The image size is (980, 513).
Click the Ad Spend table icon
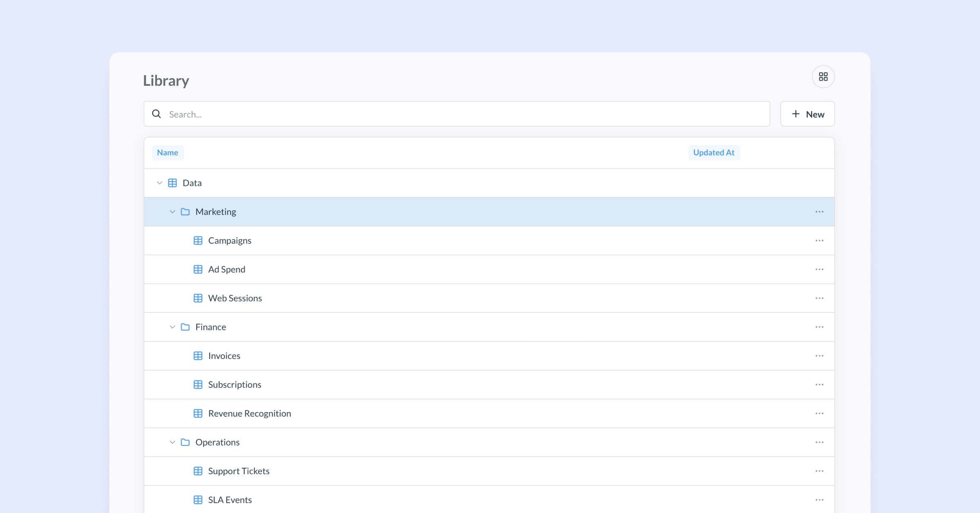coord(198,270)
